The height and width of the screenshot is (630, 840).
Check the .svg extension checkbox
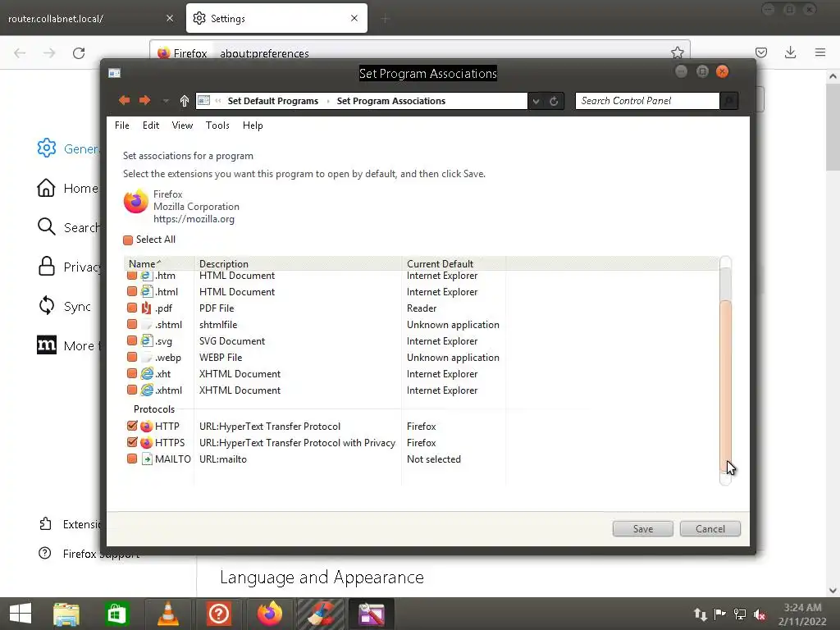click(132, 340)
